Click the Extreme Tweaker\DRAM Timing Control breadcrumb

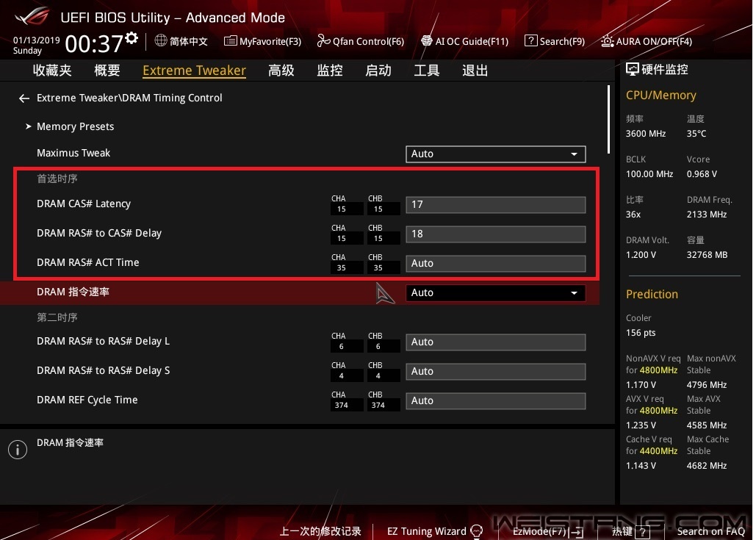[129, 98]
